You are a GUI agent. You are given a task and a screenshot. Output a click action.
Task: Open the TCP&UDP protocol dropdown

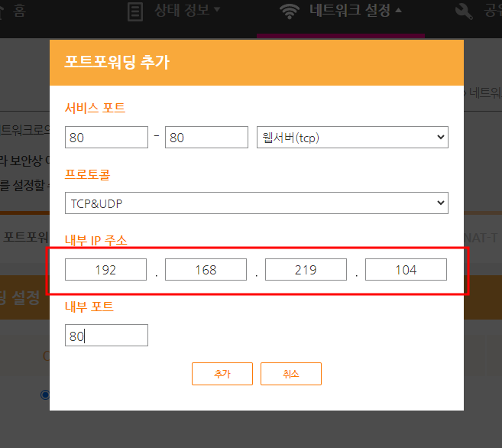click(x=257, y=203)
